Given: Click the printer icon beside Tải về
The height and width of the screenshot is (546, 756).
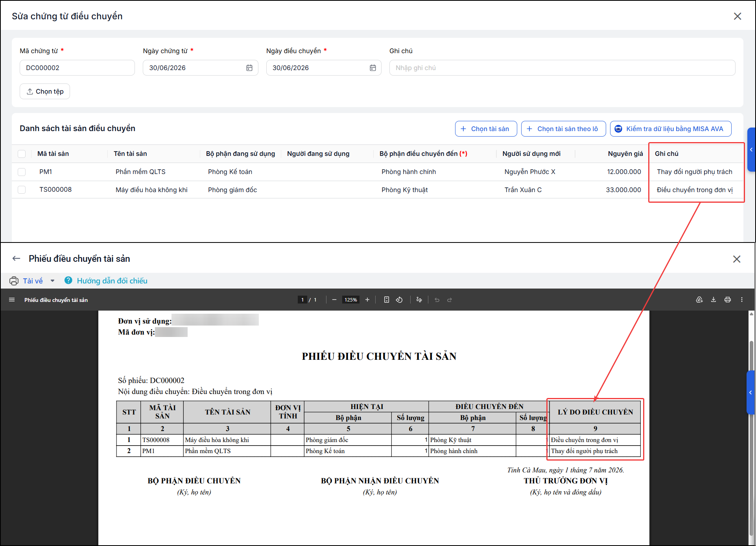Looking at the screenshot, I should coord(14,281).
